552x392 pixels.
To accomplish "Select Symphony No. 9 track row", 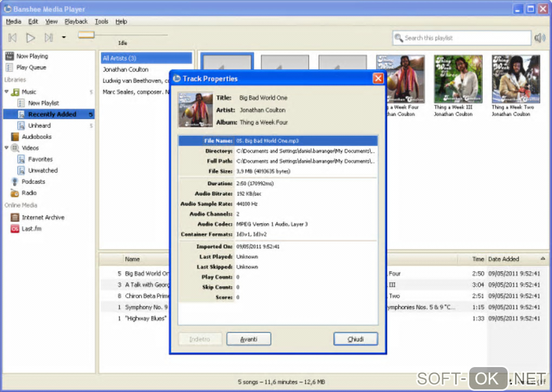I will 135,307.
